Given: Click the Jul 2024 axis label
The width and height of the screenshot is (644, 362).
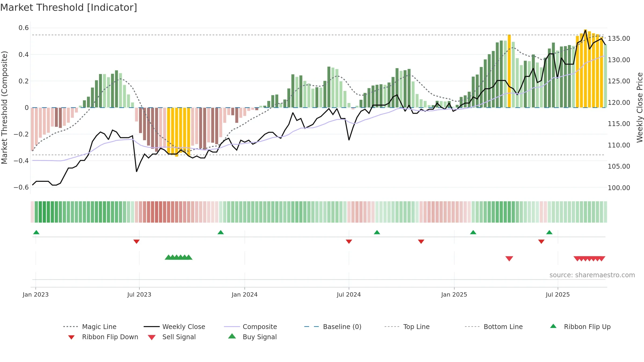Looking at the screenshot, I should pos(349,294).
